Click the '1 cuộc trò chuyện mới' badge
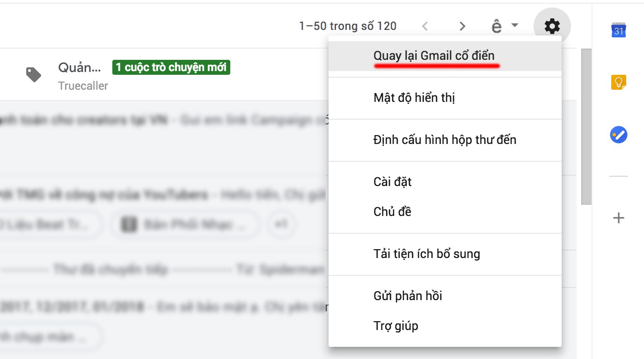This screenshot has width=644, height=359. (171, 67)
